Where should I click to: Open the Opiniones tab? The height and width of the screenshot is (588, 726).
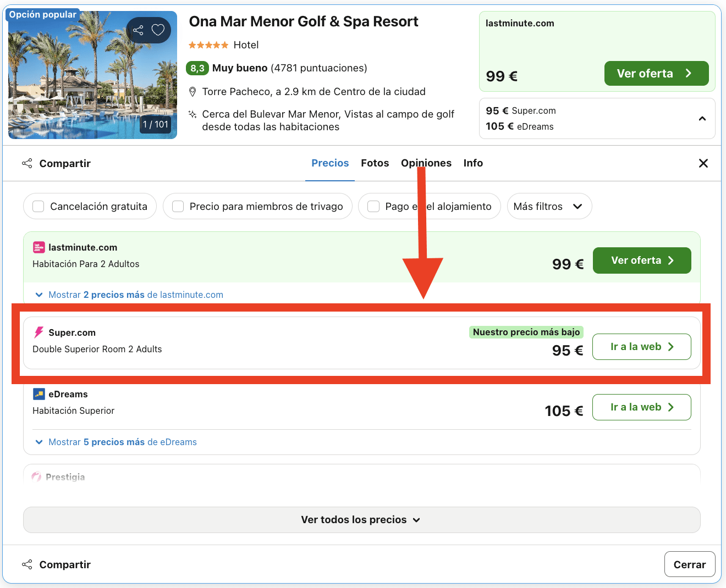(x=426, y=163)
